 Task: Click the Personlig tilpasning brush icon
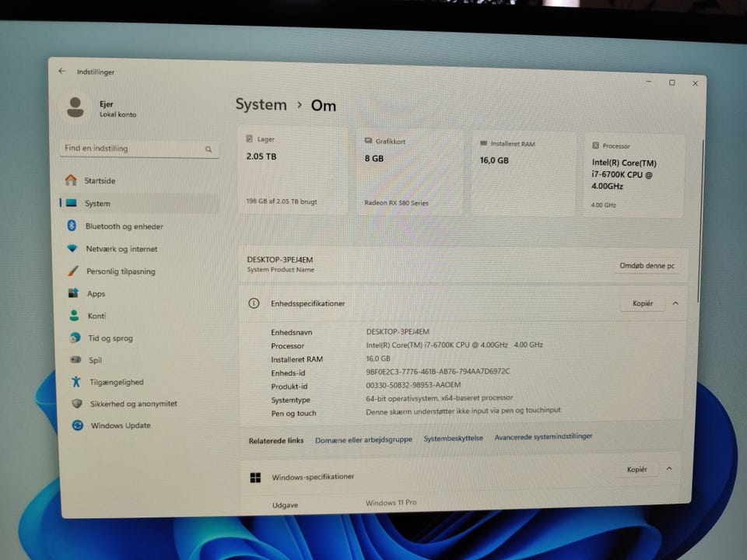click(73, 271)
